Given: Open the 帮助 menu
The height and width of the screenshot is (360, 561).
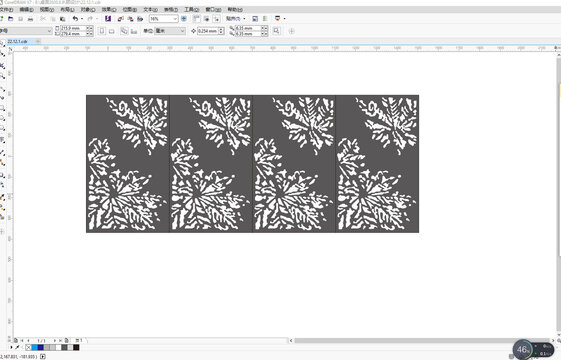Looking at the screenshot, I should (235, 10).
